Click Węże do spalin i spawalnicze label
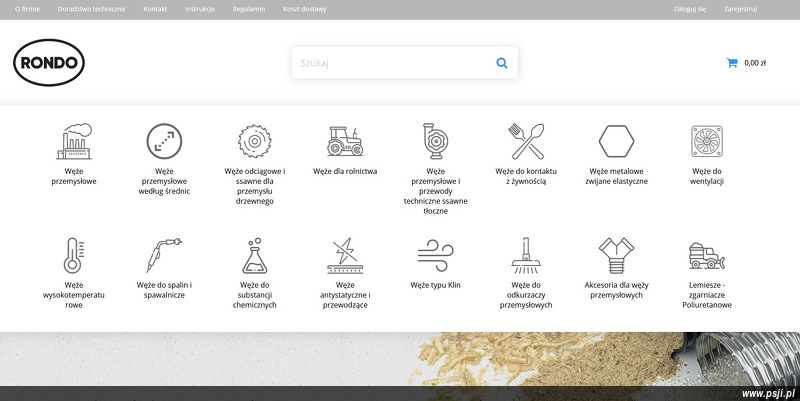Image resolution: width=800 pixels, height=401 pixels. tap(164, 290)
